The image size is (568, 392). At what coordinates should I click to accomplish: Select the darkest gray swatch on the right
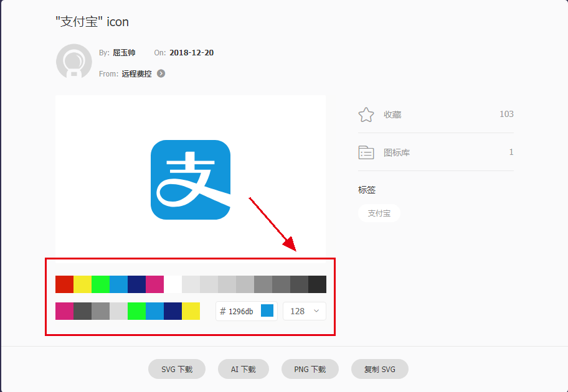(319, 284)
